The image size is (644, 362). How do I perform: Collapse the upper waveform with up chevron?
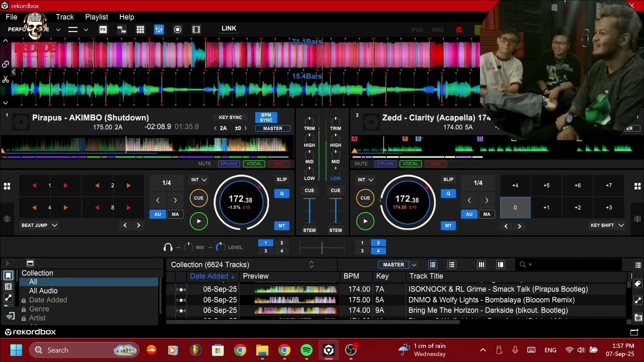[x=6, y=41]
